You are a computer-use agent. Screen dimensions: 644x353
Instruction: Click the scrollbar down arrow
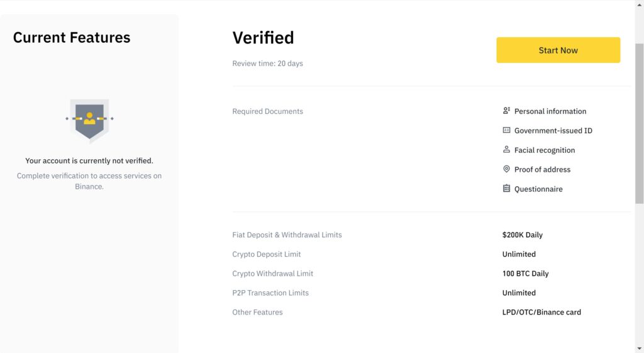tap(640, 349)
